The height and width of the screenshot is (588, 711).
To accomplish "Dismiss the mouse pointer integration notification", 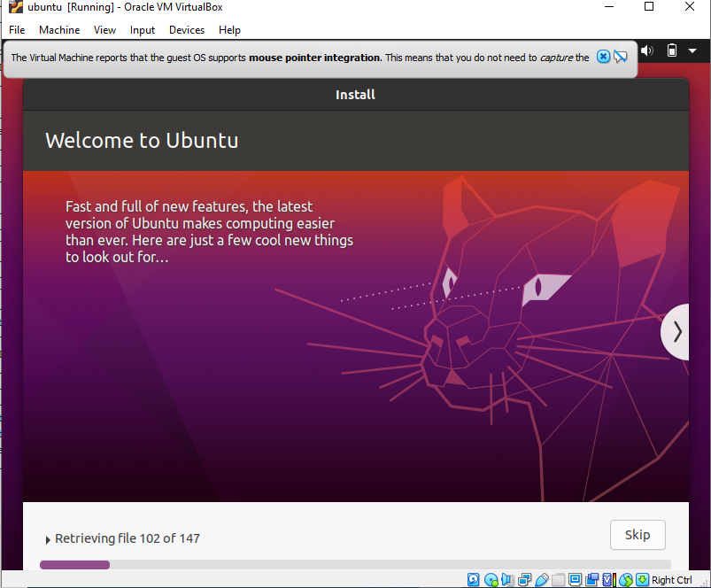I will tap(603, 57).
